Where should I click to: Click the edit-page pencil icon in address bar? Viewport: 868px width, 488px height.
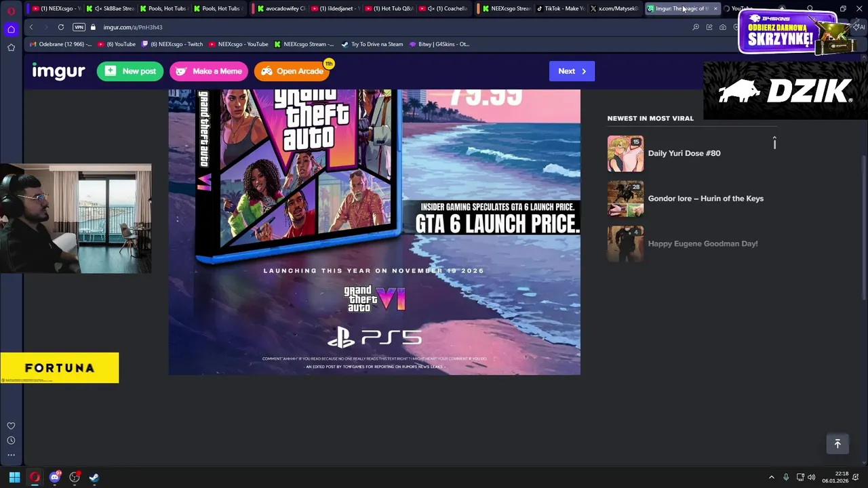pyautogui.click(x=709, y=27)
